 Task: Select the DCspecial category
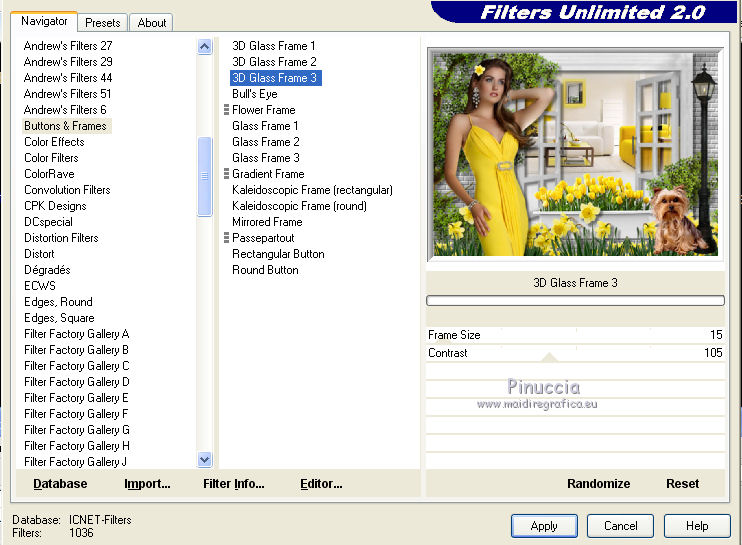(x=48, y=222)
